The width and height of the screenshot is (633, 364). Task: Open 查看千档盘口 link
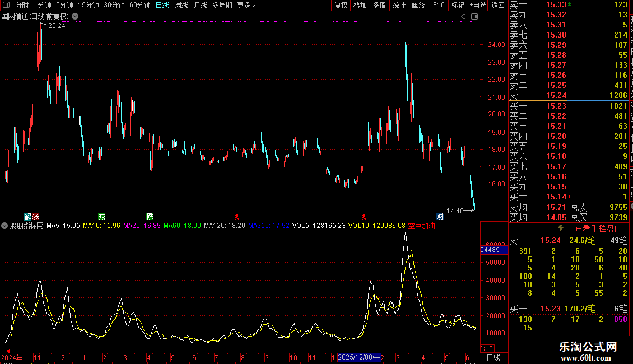598,229
